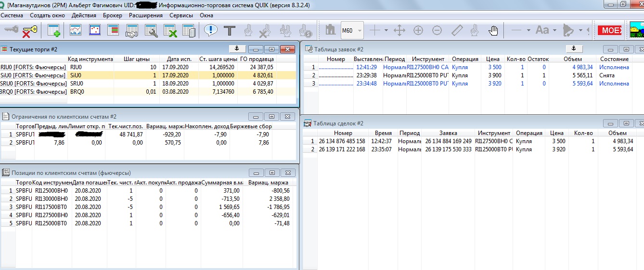Viewport: 644px width, 270px height.
Task: Click the Состояние column header in orders table
Action: [614, 59]
